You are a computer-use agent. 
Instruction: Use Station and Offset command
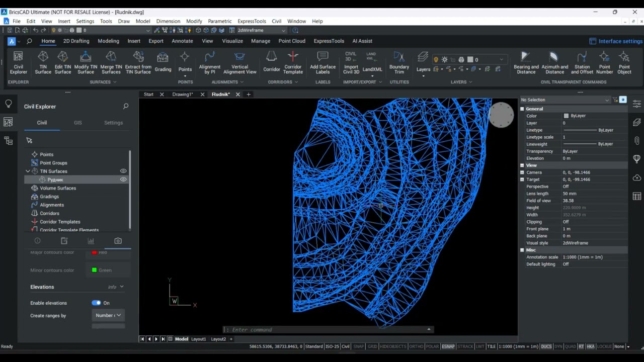pos(582,62)
